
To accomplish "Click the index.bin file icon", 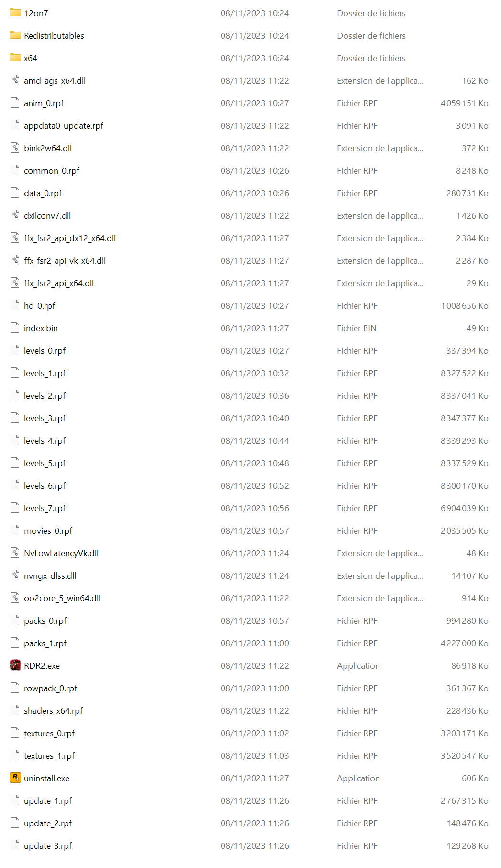I will pos(15,328).
